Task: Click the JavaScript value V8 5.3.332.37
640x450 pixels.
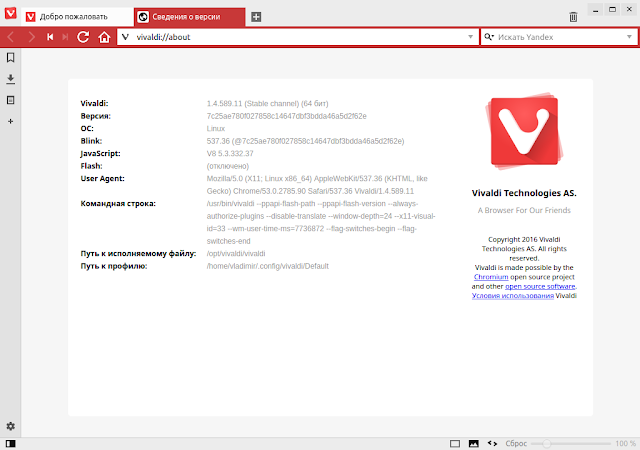Action: [x=230, y=154]
